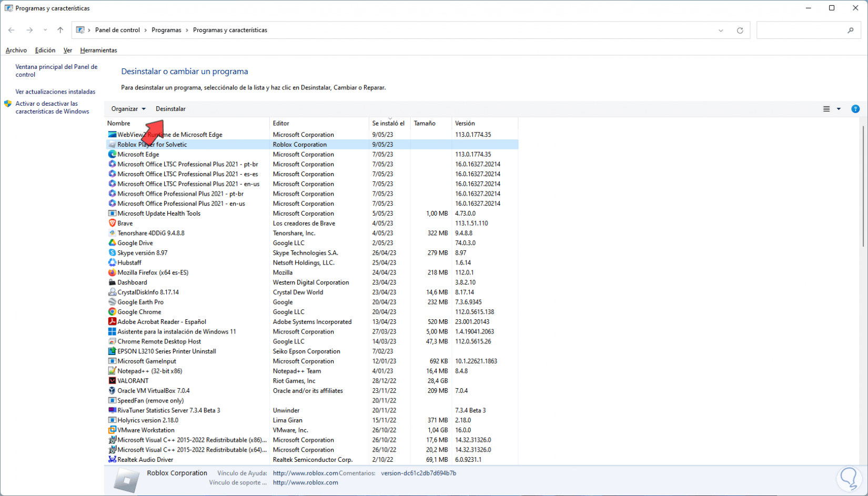Sort by Se instaló el column header
Viewport: 868px width, 496px height.
(x=390, y=124)
